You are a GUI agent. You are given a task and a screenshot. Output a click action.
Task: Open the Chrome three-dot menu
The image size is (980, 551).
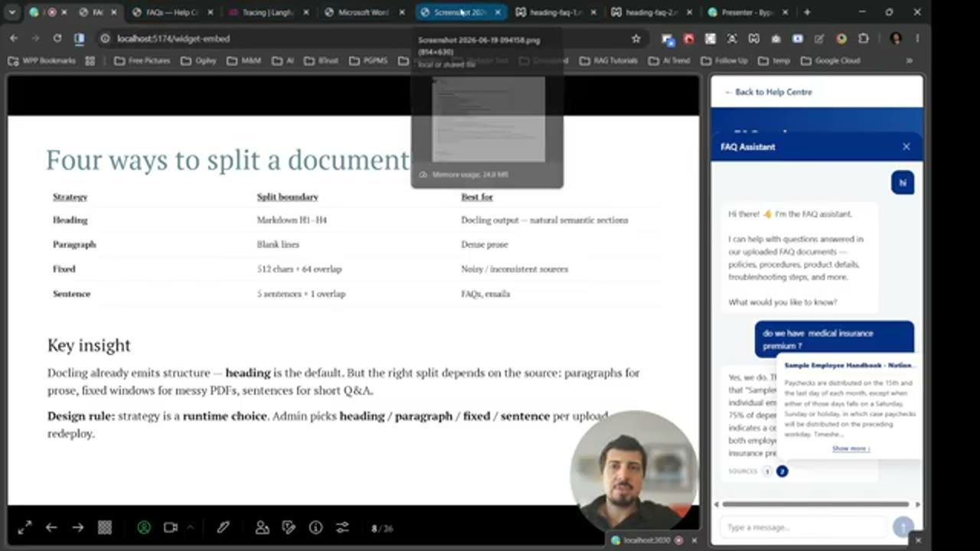pyautogui.click(x=917, y=38)
